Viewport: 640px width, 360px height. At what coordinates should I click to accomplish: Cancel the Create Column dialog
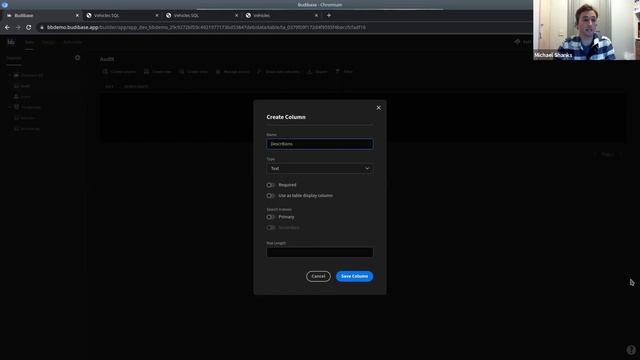pos(318,276)
